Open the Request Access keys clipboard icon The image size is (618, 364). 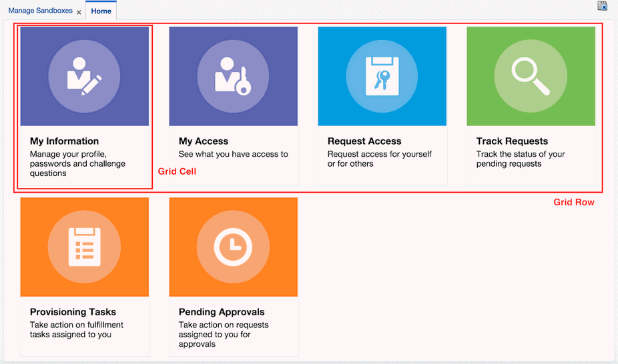pos(382,77)
